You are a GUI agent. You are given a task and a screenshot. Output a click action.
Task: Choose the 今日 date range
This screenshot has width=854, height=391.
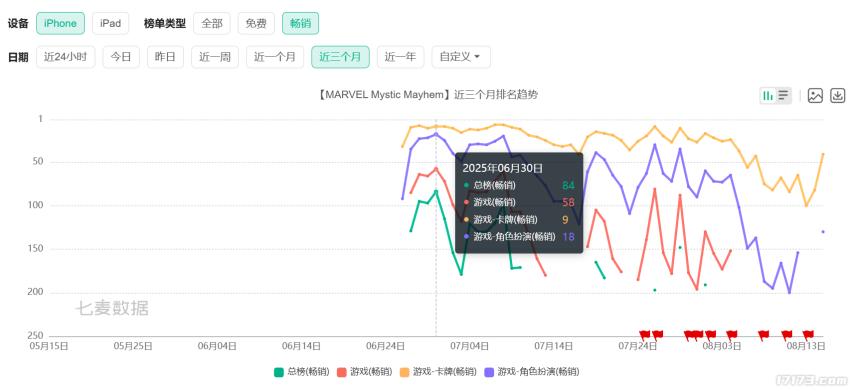pyautogui.click(x=121, y=57)
